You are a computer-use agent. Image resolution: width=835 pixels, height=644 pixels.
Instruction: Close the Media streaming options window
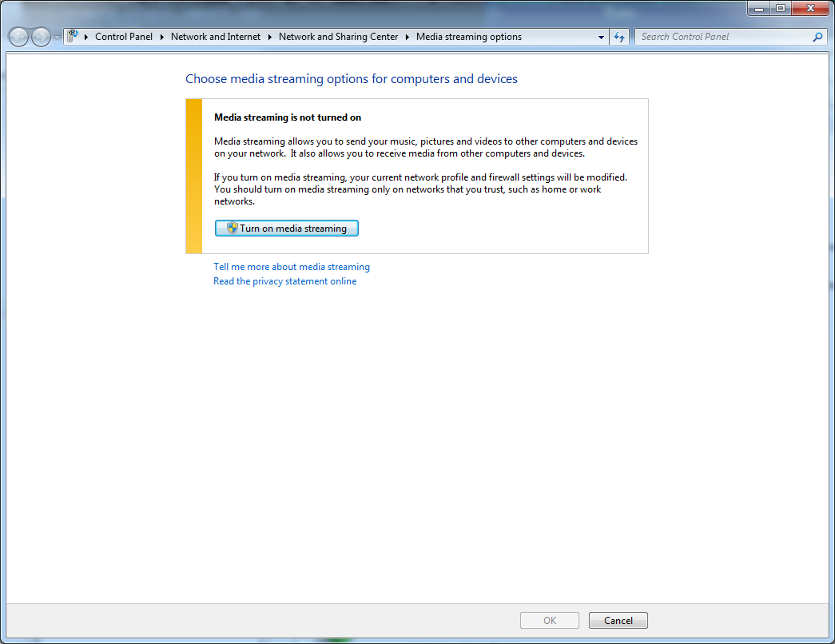[x=810, y=8]
